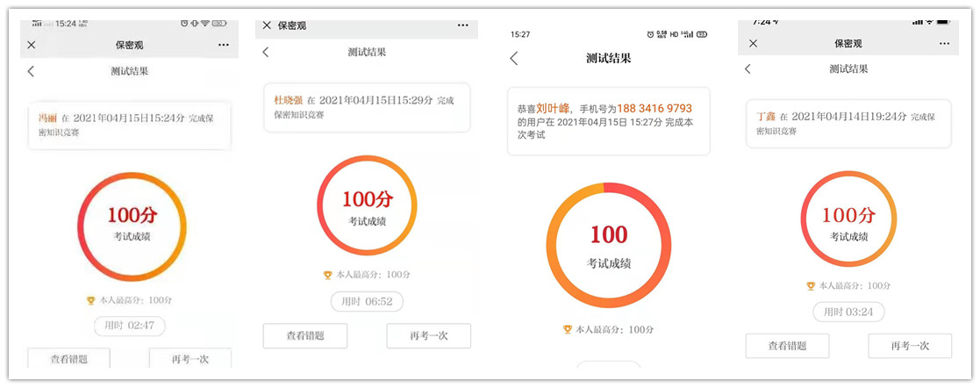Go back from 丁鑫's 测试结果 page
Image resolution: width=980 pixels, height=388 pixels.
point(748,68)
